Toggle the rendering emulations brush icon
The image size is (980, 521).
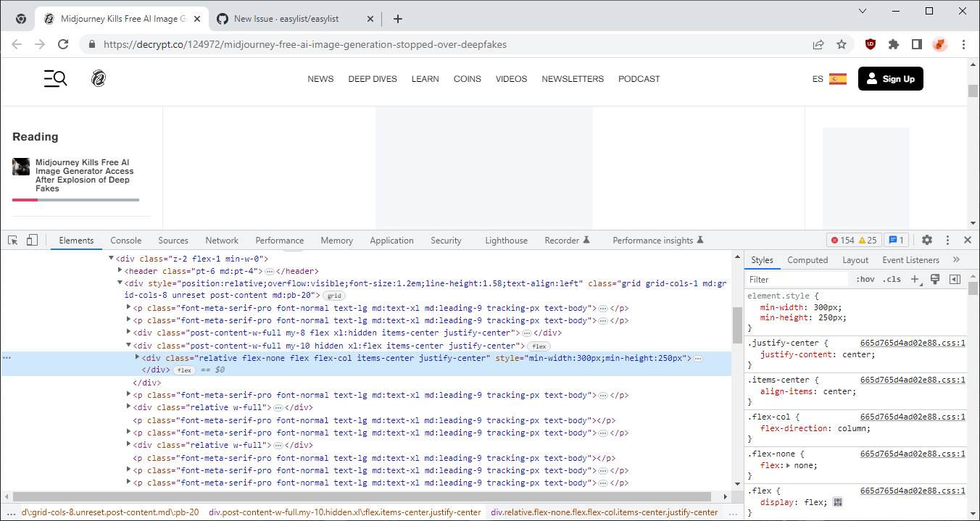[x=935, y=279]
